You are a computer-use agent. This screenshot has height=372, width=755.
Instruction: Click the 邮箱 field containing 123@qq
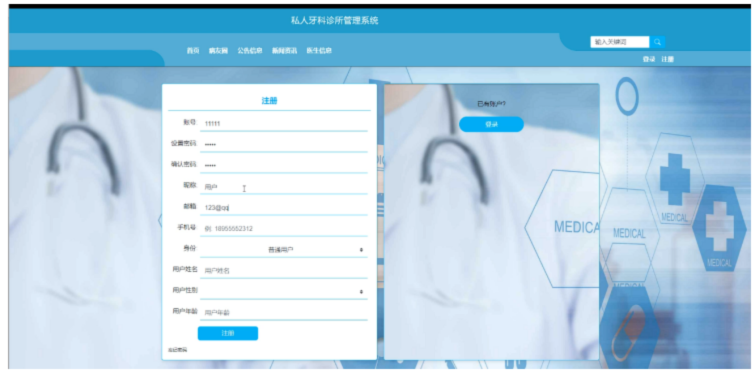pos(284,207)
